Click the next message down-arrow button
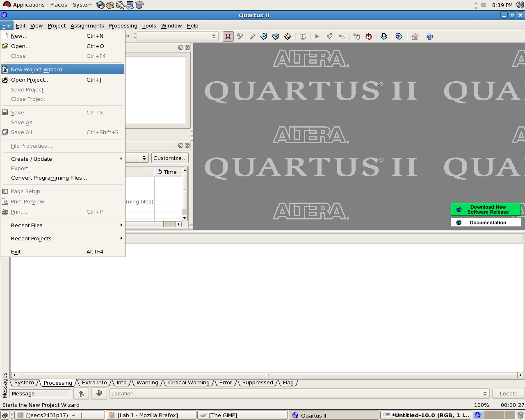The image size is (525, 420). point(99,393)
